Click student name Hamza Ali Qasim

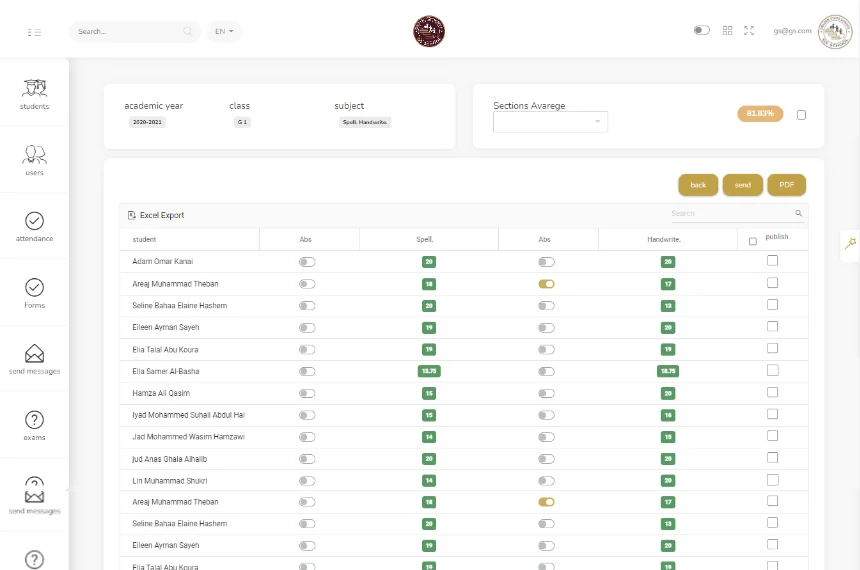161,393
